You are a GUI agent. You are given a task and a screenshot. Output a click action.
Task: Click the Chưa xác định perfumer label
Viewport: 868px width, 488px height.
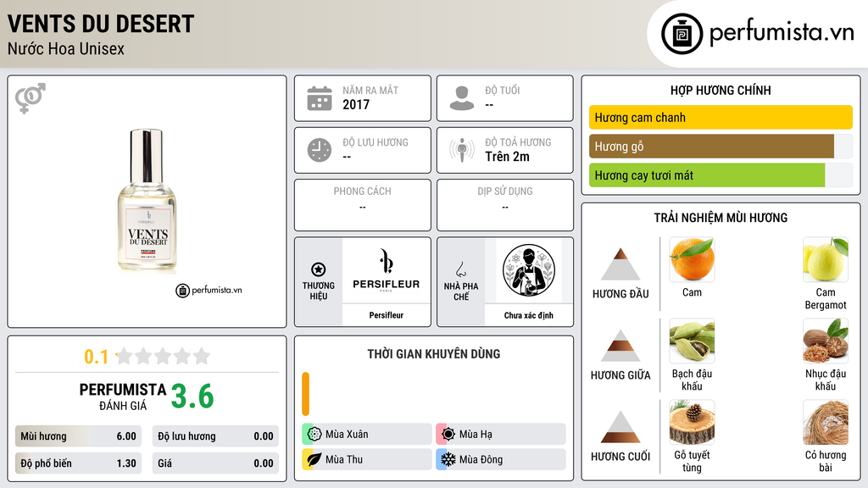tap(529, 315)
